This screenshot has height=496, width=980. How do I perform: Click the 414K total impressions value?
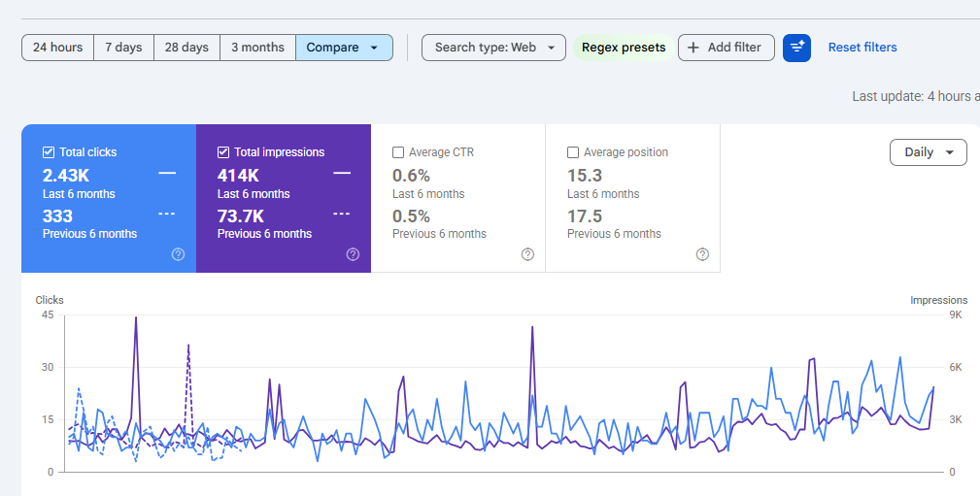click(238, 176)
